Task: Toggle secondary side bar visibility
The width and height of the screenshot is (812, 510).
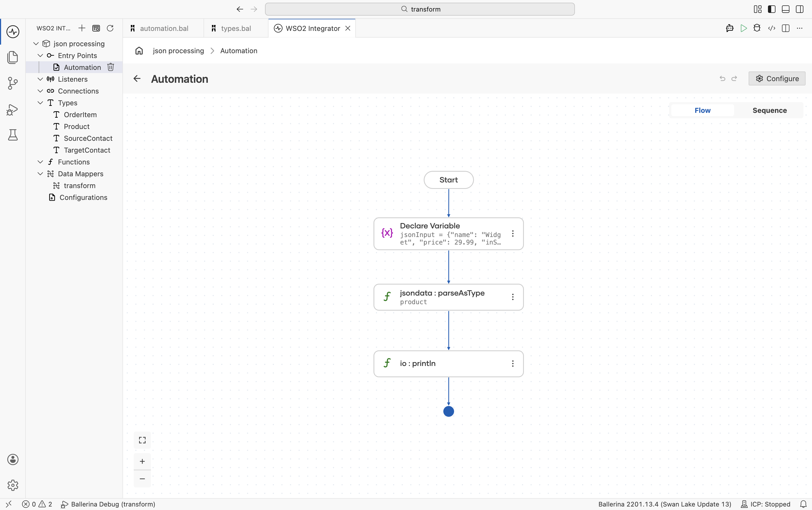Action: point(800,9)
